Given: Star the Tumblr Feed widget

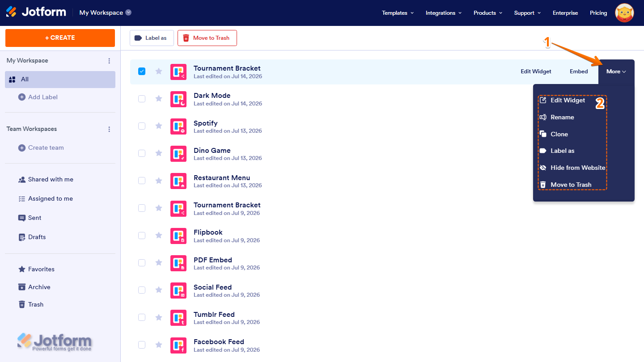Looking at the screenshot, I should (158, 317).
